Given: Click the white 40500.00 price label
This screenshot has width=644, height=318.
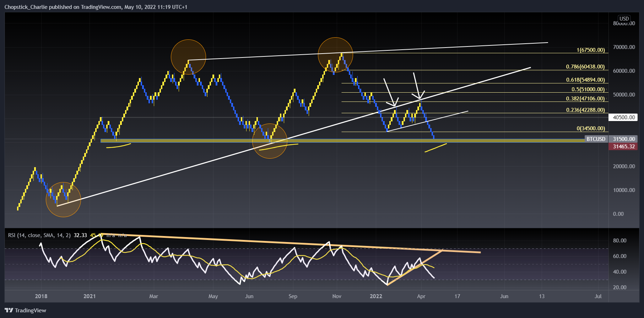Looking at the screenshot, I should pos(623,117).
